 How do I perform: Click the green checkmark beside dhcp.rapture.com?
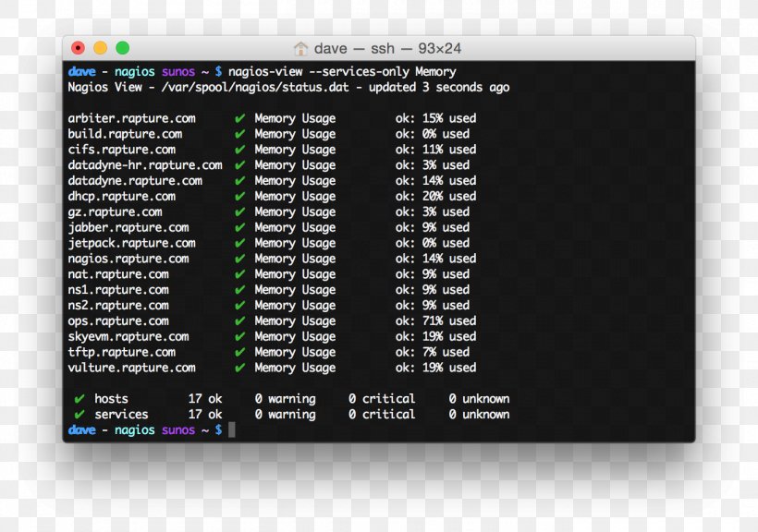[x=239, y=196]
